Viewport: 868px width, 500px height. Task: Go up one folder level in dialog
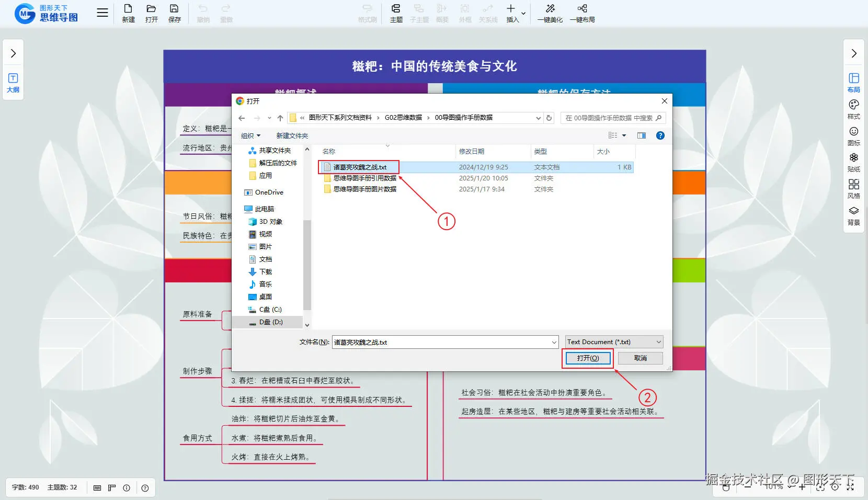[x=280, y=118]
